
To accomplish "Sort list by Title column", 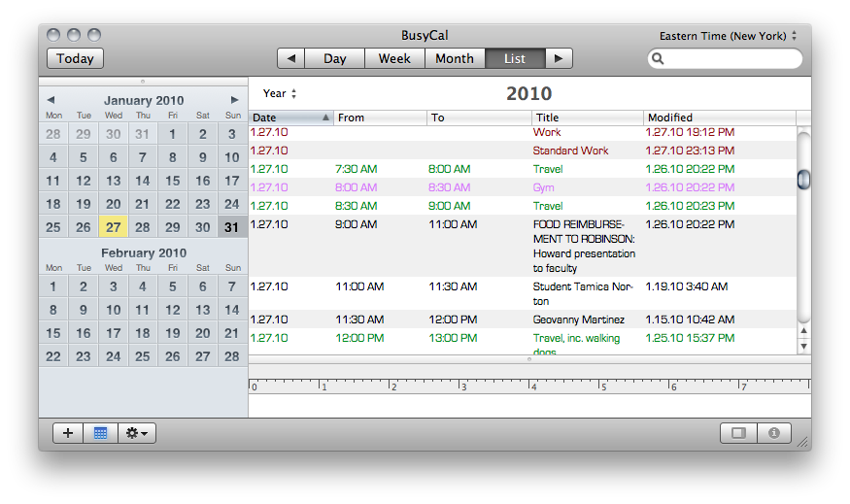I will (x=588, y=118).
